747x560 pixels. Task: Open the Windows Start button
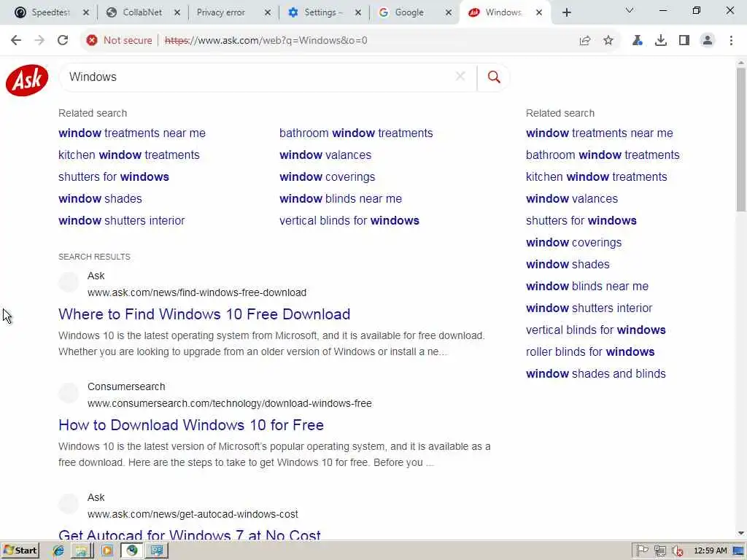(20, 551)
